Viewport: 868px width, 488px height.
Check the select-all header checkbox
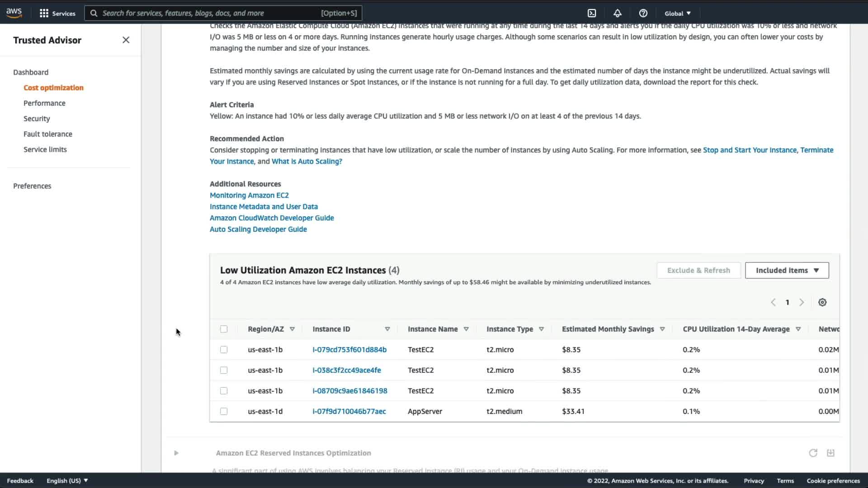224,329
